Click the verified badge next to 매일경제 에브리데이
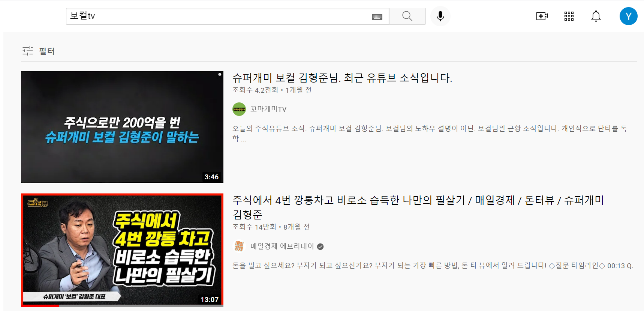This screenshot has width=644, height=311. pos(320,246)
